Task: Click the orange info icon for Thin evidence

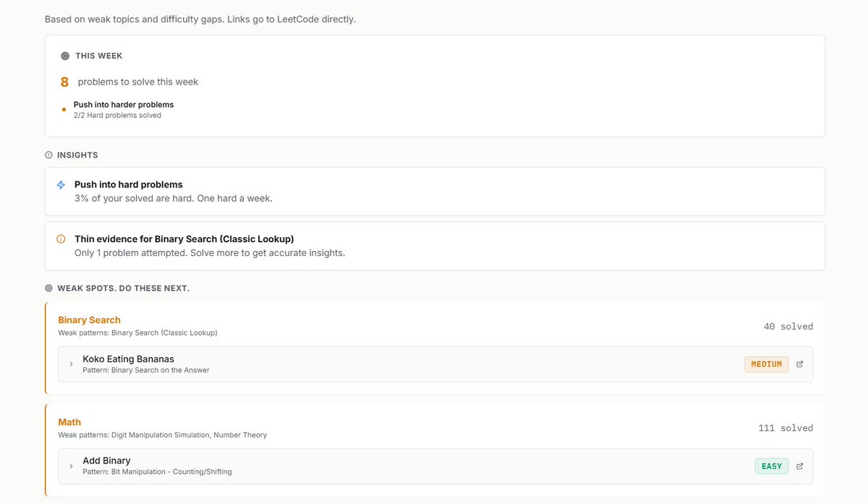Action: (x=61, y=239)
